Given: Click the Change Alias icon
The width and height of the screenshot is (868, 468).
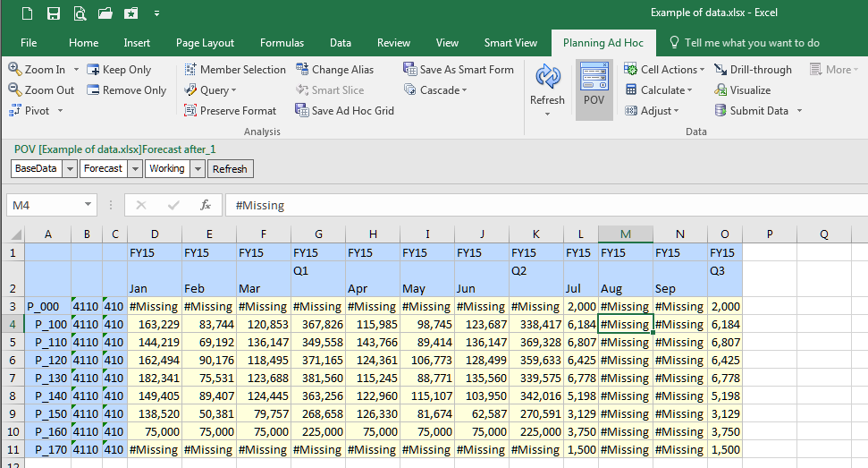Looking at the screenshot, I should [x=302, y=70].
